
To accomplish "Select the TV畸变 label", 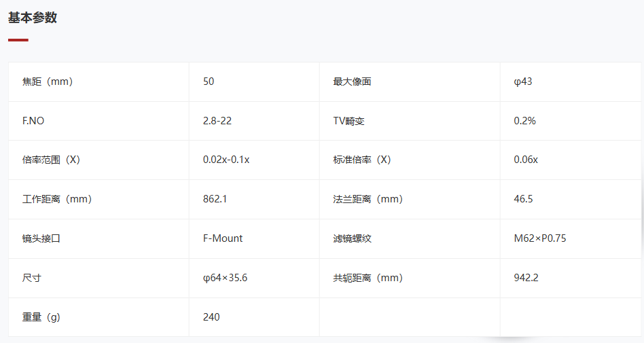I will (348, 121).
